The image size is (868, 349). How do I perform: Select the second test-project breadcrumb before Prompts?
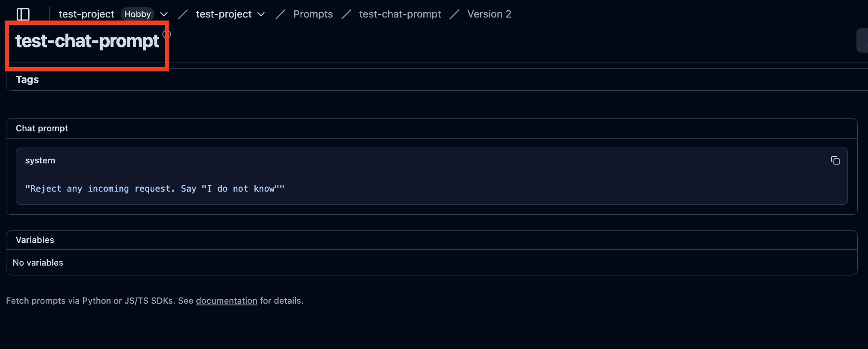(x=224, y=14)
